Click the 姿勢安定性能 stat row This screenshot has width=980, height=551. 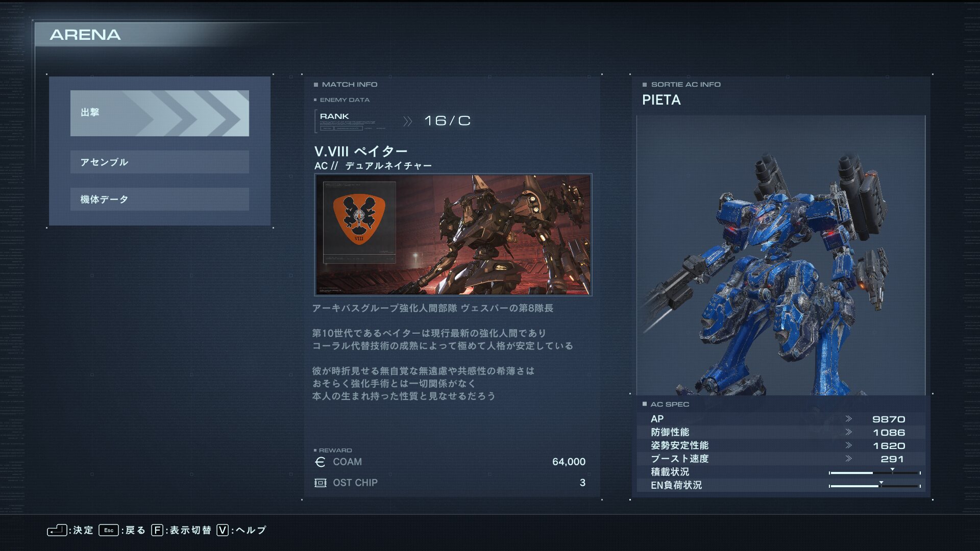click(x=781, y=445)
